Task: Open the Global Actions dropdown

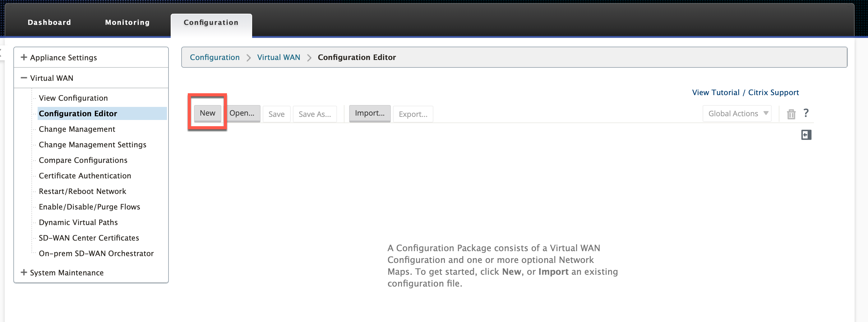Action: point(737,113)
